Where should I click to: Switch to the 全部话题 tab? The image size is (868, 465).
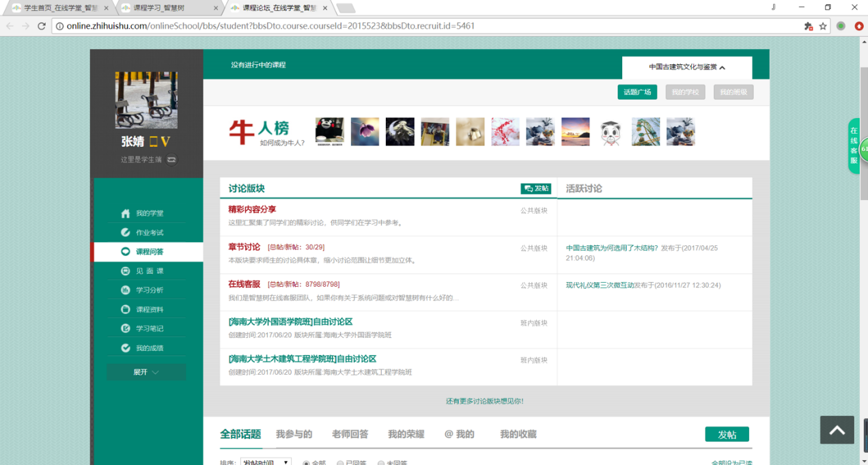point(240,434)
